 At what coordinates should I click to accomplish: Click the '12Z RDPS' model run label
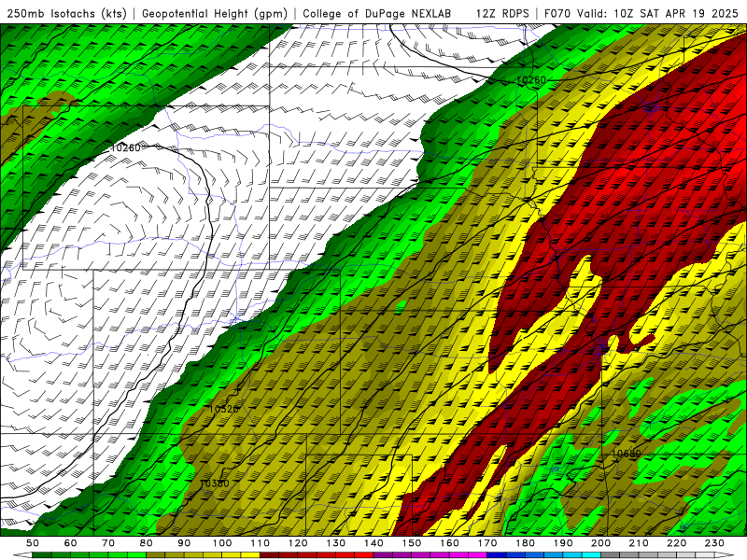(x=502, y=14)
